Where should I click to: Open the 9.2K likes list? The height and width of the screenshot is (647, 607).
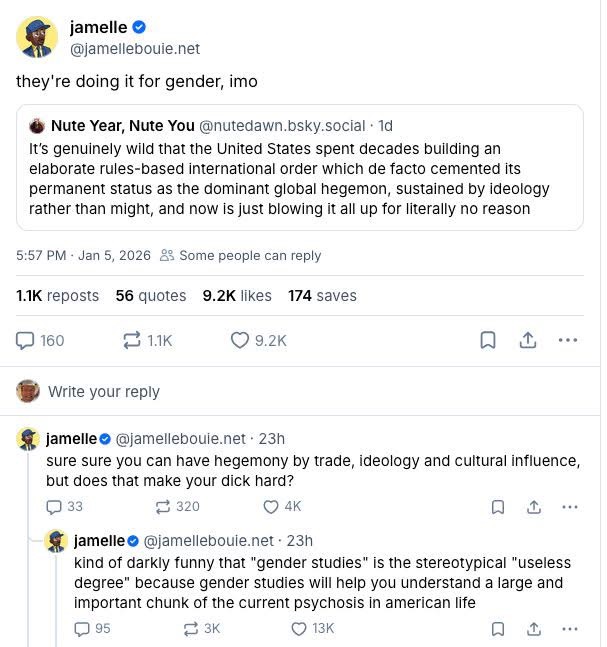[237, 295]
